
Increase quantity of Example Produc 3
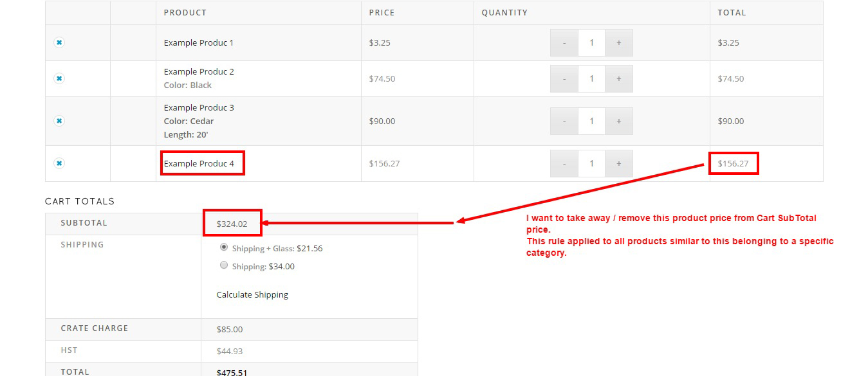coord(619,121)
